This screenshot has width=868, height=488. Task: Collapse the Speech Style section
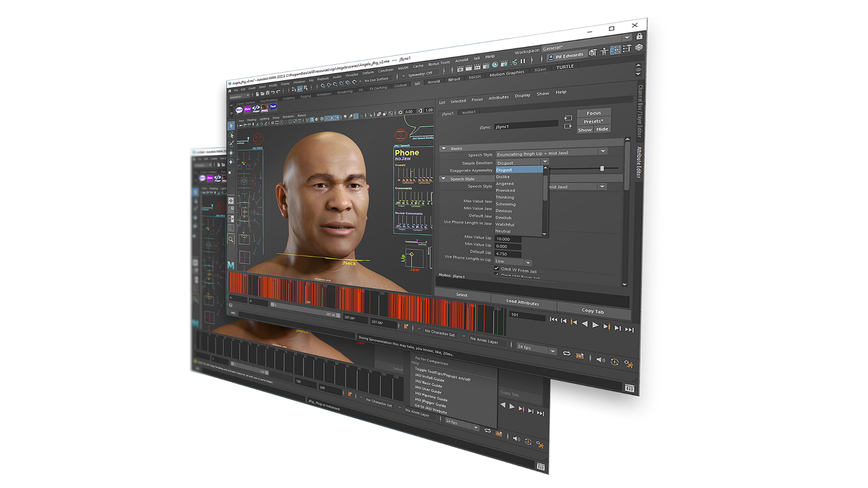443,178
